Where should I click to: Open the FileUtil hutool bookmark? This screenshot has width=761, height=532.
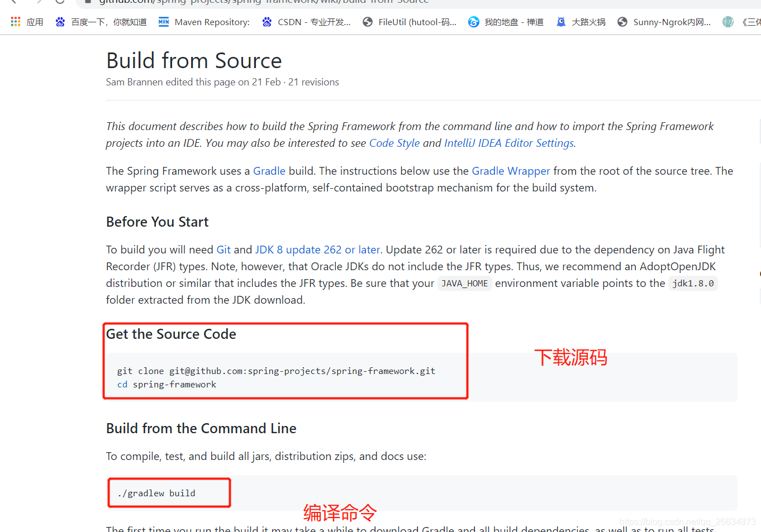[410, 22]
